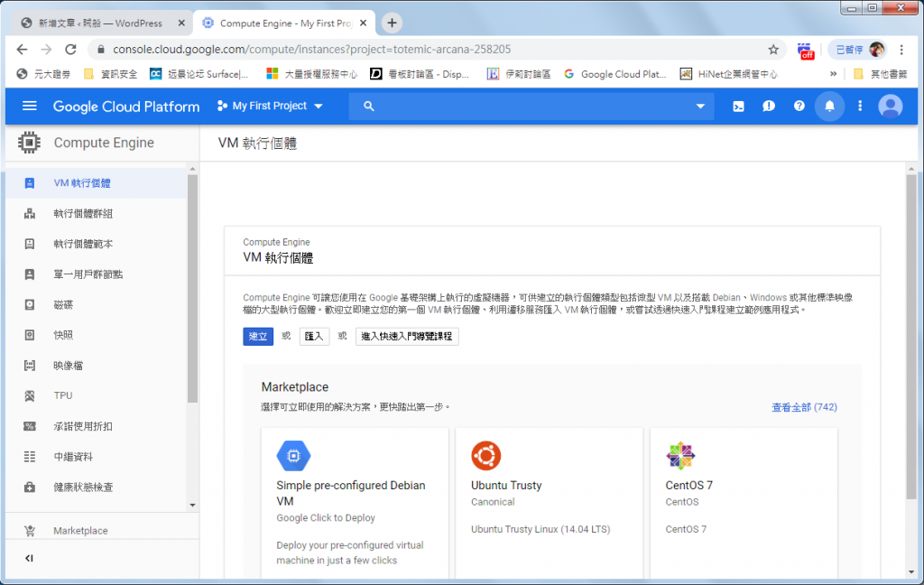
Task: Click the Debian VM hexagon icon
Action: coord(293,456)
